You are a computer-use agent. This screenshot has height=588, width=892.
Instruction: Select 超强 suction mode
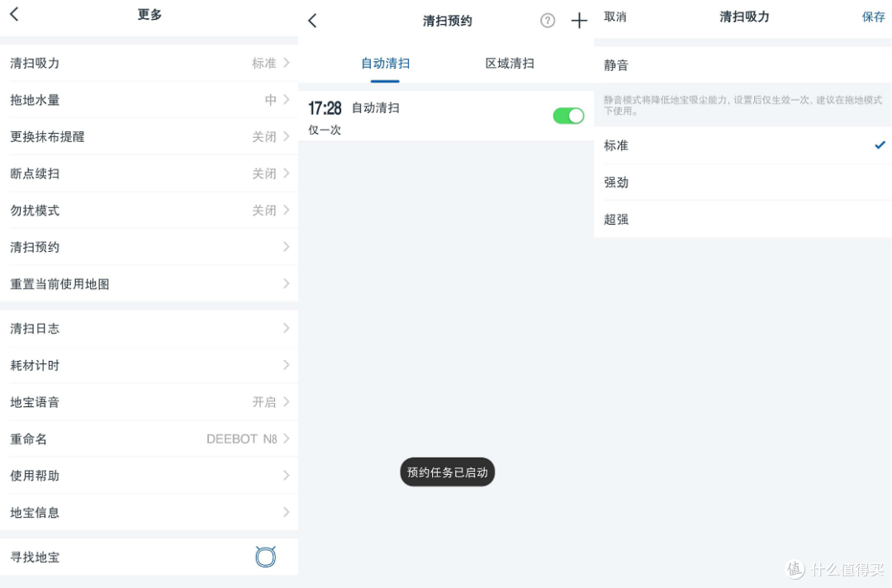click(x=743, y=220)
